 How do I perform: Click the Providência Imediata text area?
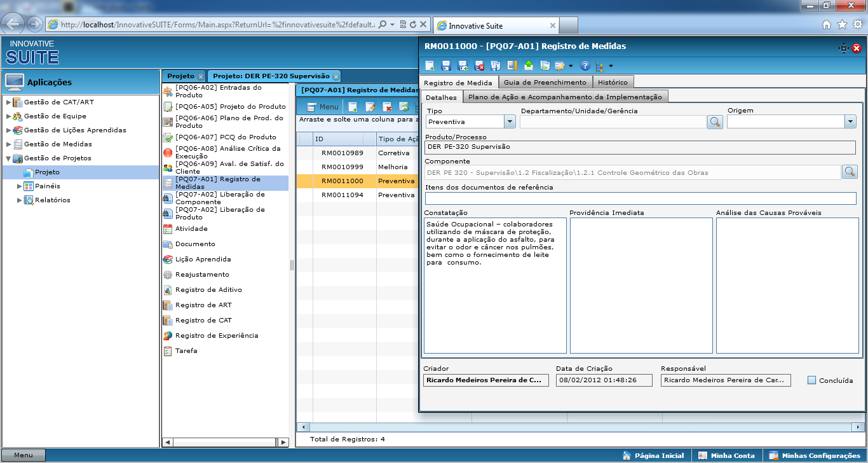641,286
